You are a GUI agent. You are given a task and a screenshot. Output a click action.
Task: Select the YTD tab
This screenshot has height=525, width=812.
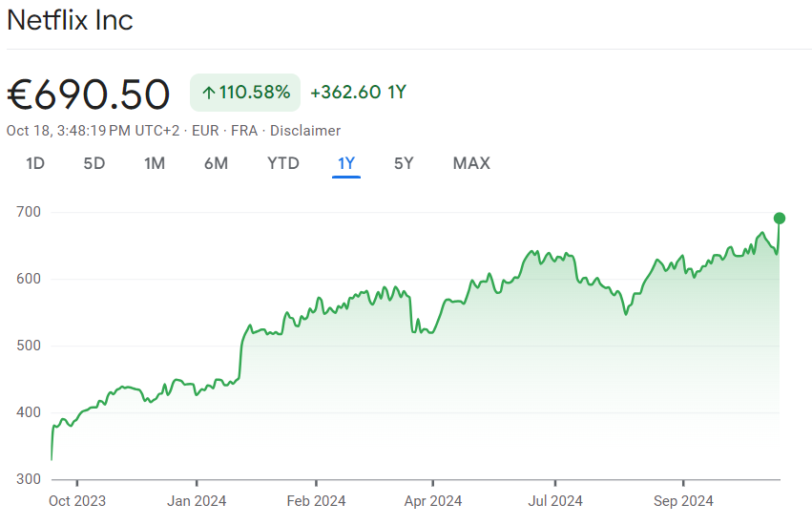283,163
